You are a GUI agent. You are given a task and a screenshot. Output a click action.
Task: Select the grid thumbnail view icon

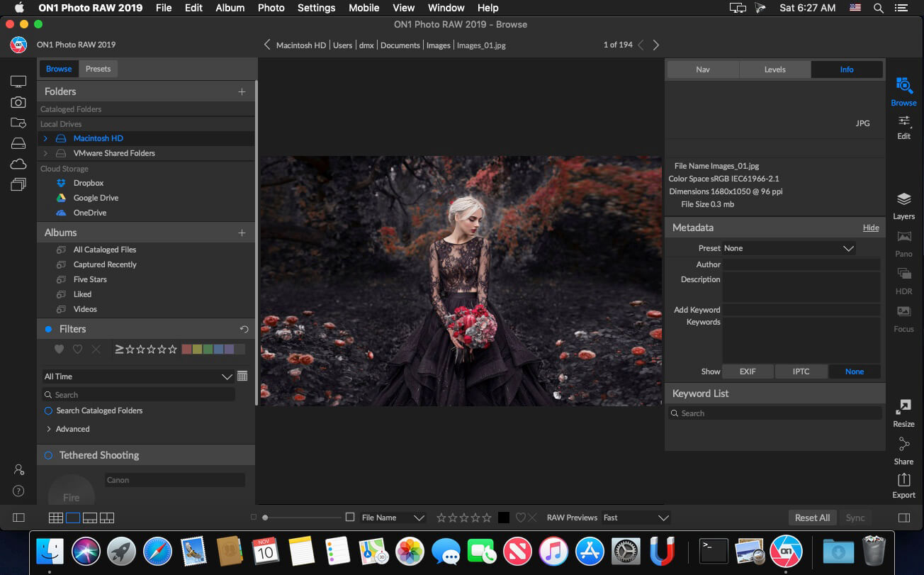tap(56, 518)
